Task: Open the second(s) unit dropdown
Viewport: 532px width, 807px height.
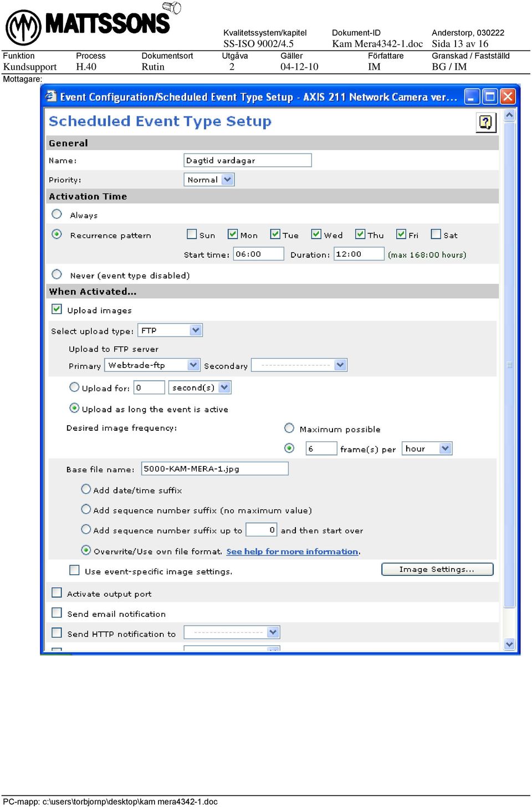Action: click(199, 387)
